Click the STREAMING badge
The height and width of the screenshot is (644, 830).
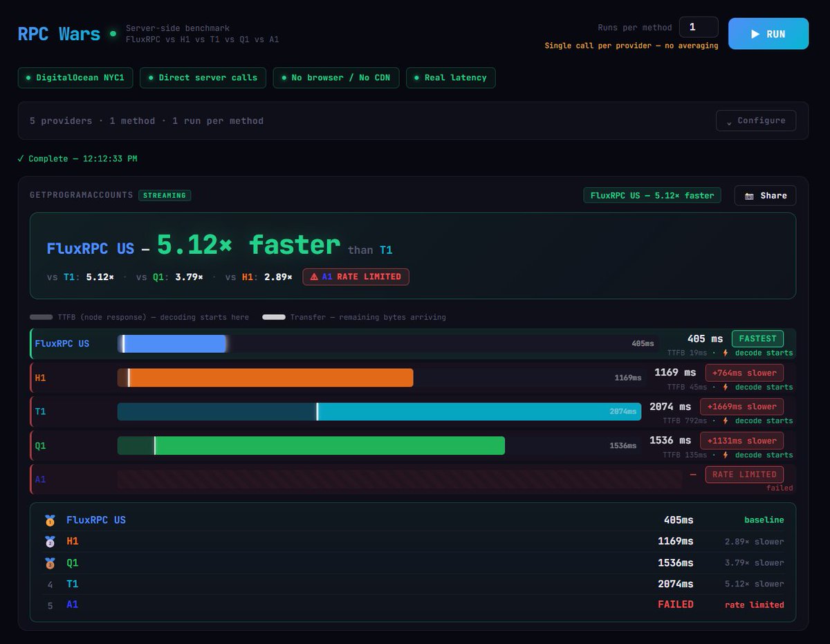(165, 196)
